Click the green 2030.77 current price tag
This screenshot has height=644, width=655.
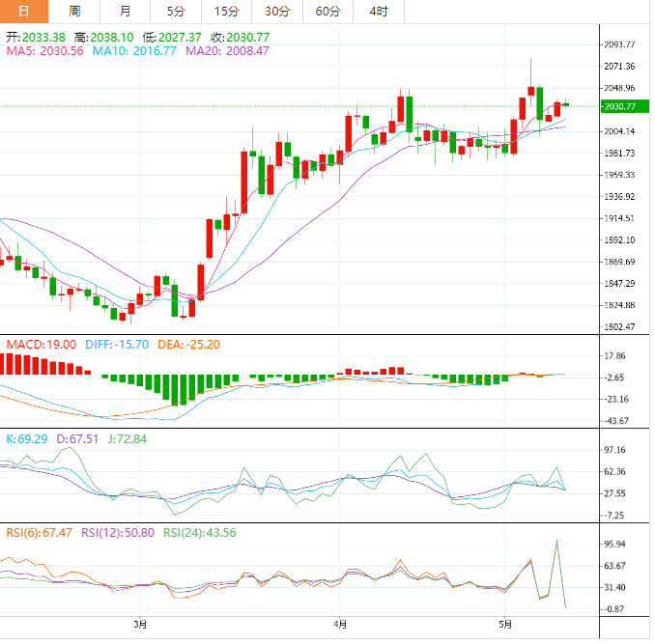pos(618,106)
